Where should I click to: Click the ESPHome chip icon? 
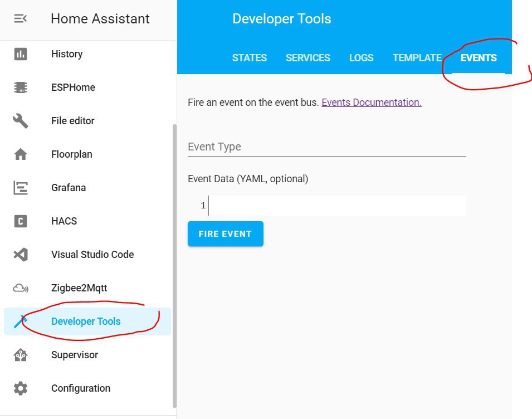tap(21, 87)
